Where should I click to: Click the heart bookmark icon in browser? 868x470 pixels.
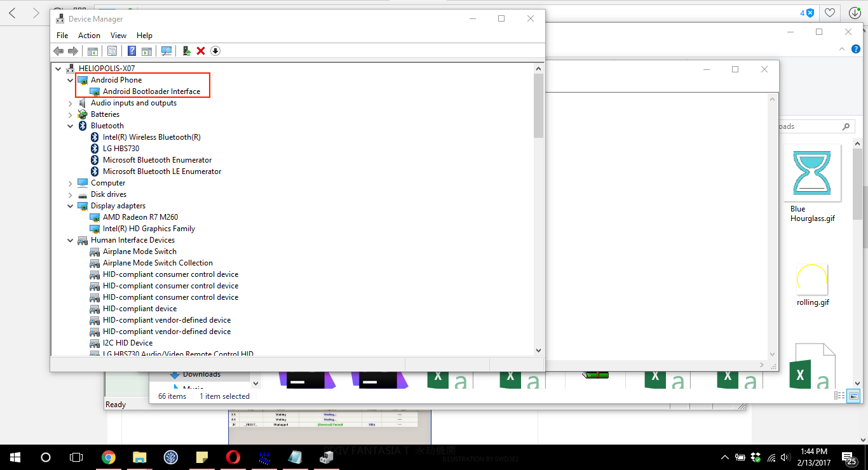[830, 13]
